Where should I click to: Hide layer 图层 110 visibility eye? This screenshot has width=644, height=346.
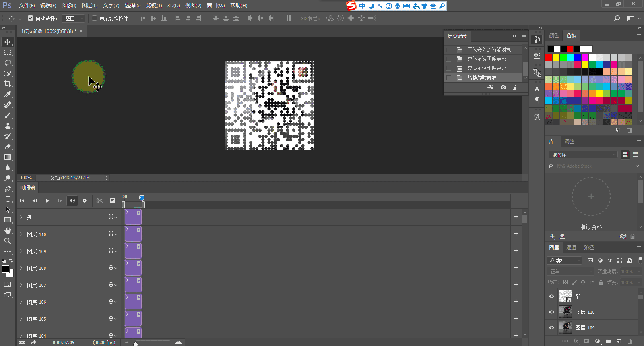point(551,312)
